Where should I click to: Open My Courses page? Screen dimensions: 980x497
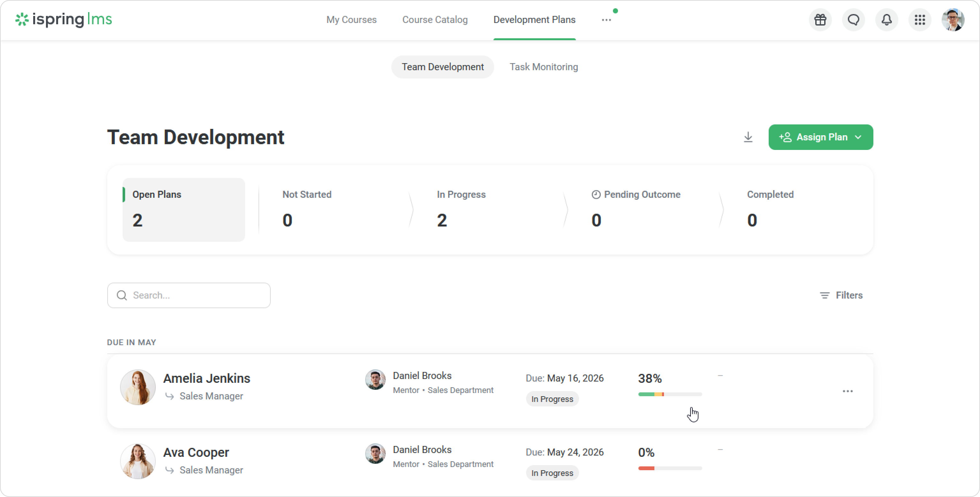tap(351, 20)
